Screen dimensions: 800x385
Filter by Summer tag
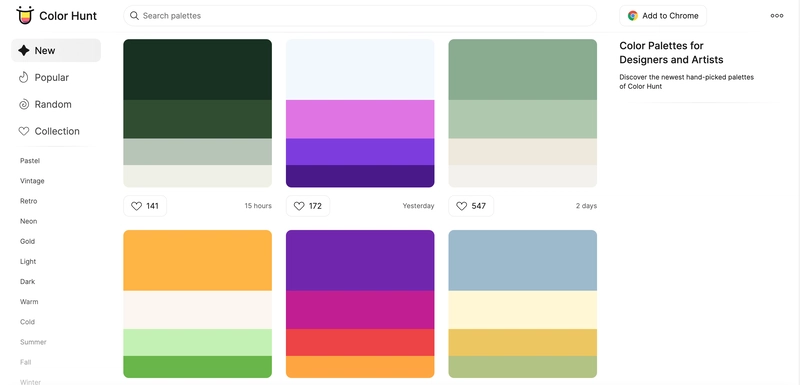(33, 342)
